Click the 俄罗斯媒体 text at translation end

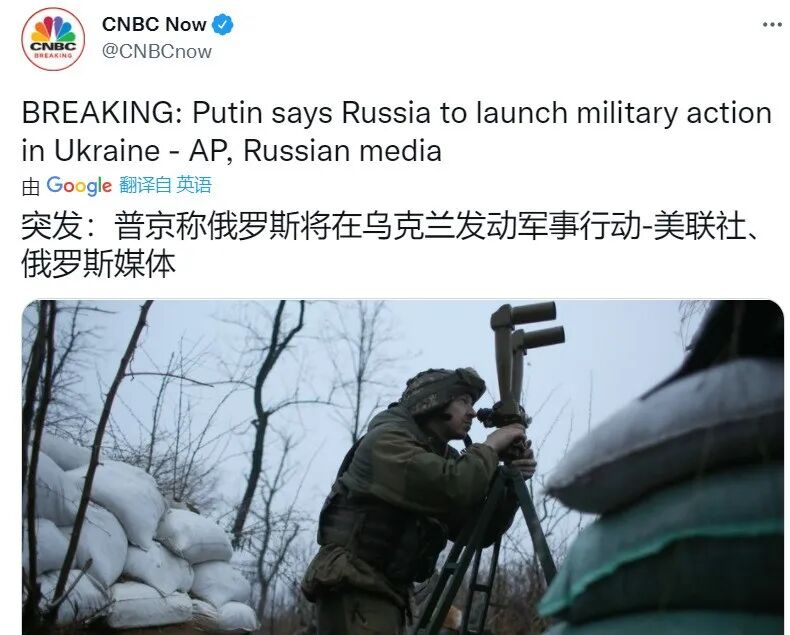tap(98, 264)
